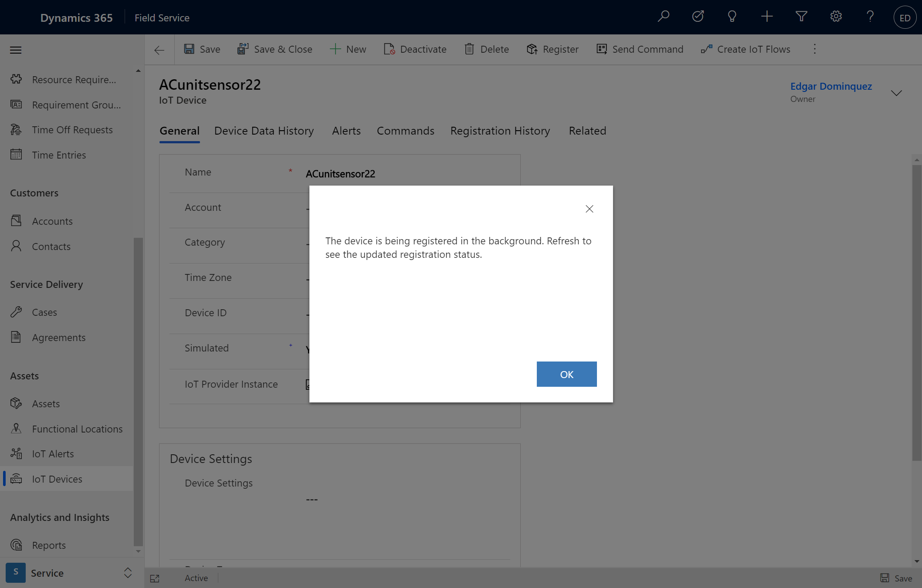Click the back navigation arrow

pos(159,49)
